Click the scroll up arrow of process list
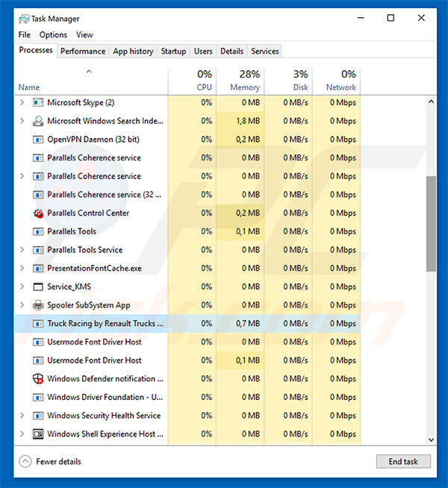Screen dimensions: 448x488 click(431, 101)
